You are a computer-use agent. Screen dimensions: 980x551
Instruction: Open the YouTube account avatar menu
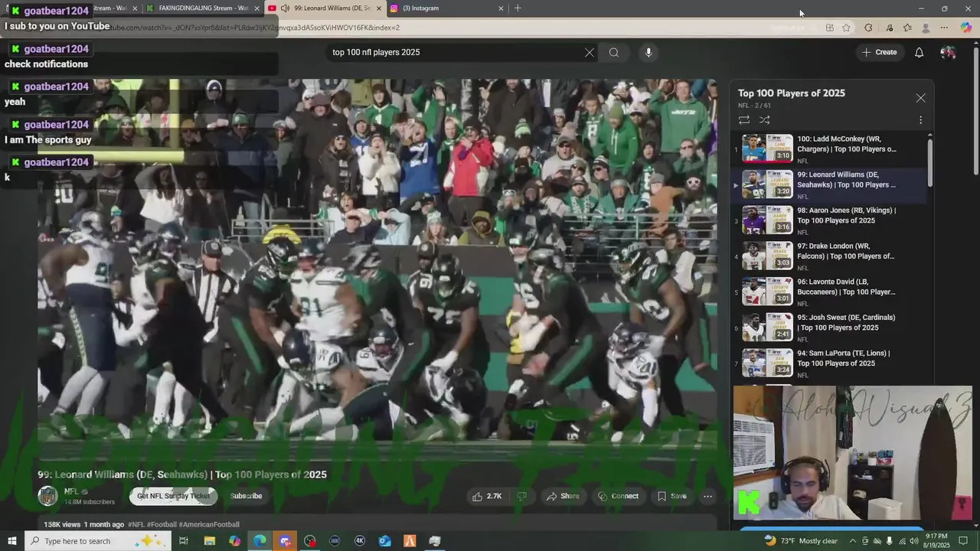point(948,52)
